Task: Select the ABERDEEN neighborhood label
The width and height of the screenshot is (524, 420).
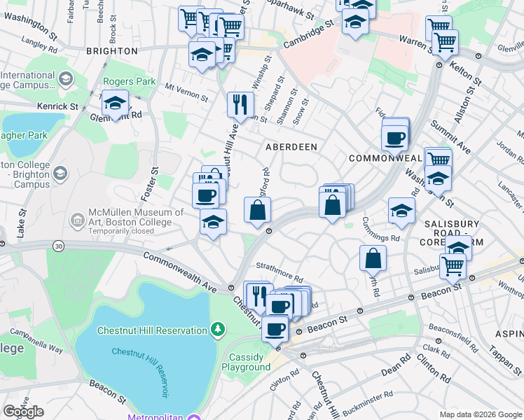Action: coord(291,147)
